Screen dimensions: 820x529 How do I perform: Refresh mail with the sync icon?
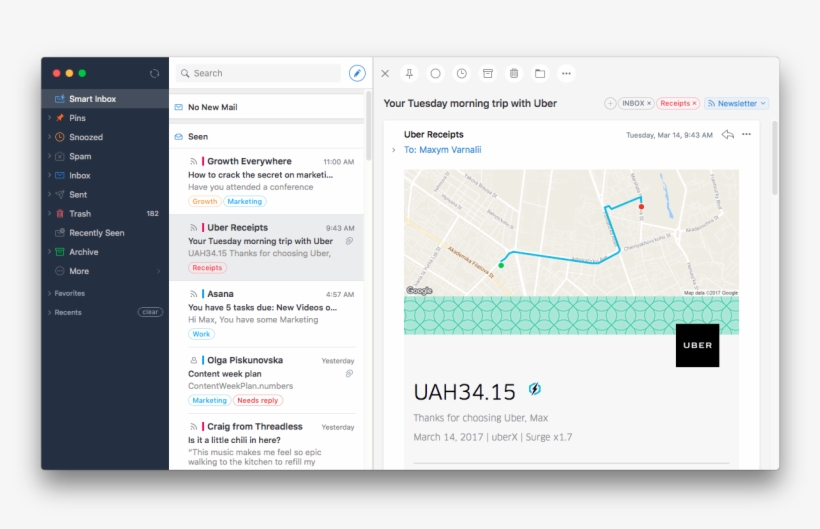(x=154, y=73)
